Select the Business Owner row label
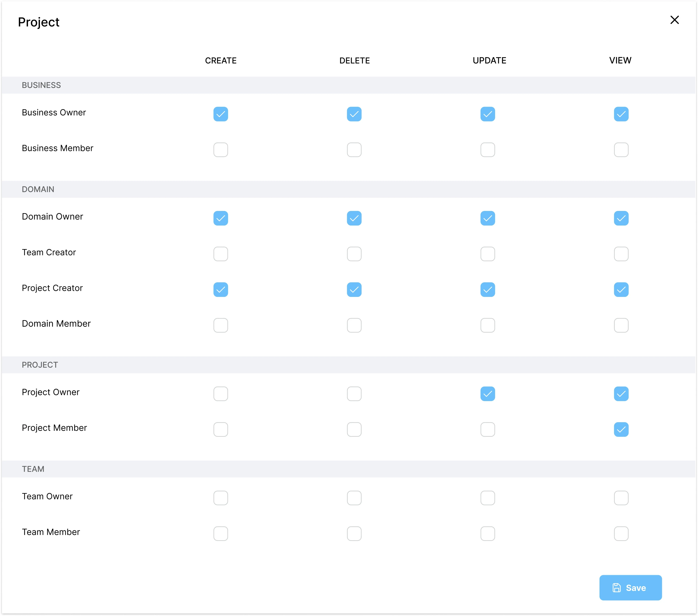 [x=54, y=112]
